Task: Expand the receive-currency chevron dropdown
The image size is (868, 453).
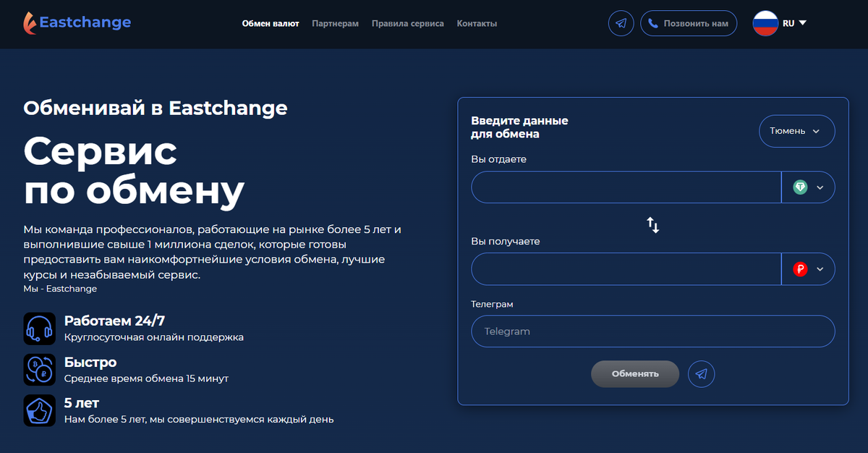Action: pyautogui.click(x=820, y=269)
